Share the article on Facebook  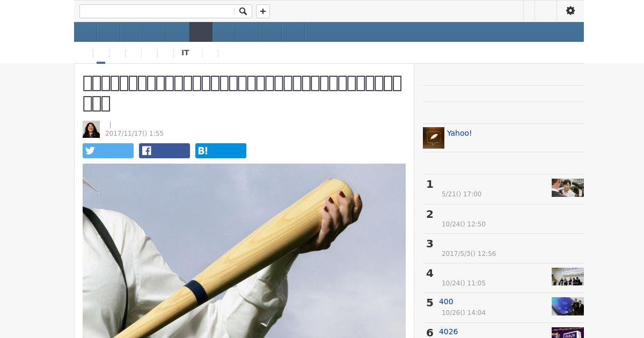(164, 151)
